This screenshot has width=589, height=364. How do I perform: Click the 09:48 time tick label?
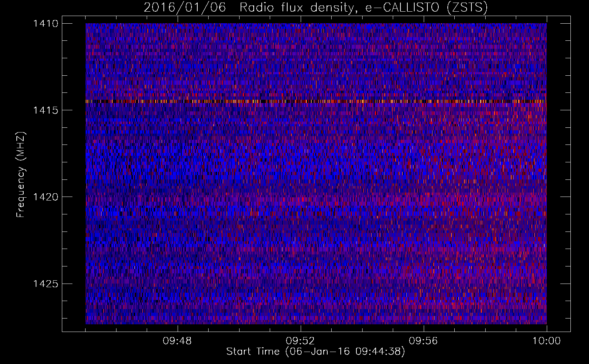point(177,341)
